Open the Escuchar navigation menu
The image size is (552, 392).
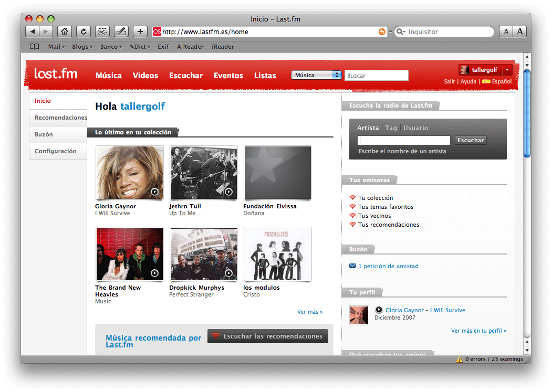point(186,75)
